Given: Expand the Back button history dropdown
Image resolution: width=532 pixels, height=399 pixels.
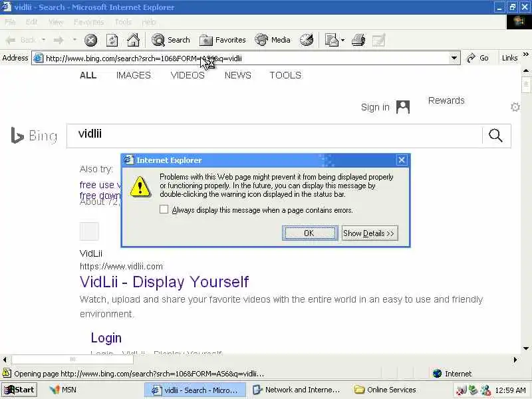Looking at the screenshot, I should point(44,40).
